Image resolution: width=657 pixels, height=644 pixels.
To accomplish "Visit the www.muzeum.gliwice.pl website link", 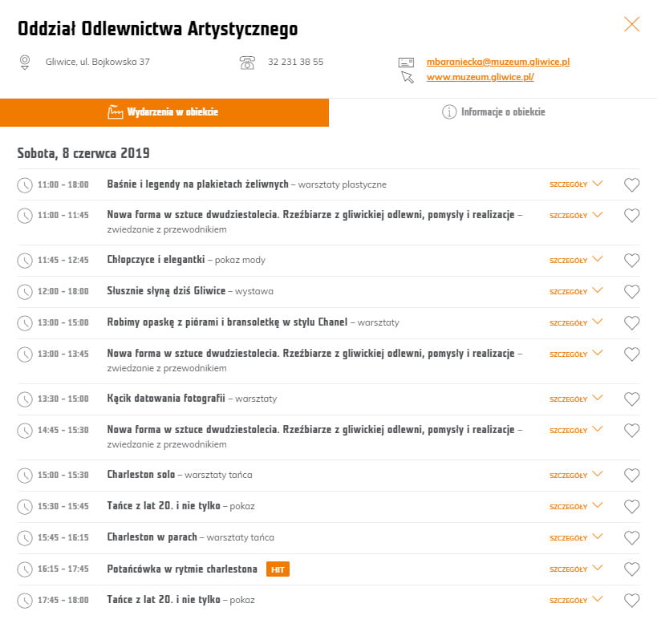I will (480, 77).
